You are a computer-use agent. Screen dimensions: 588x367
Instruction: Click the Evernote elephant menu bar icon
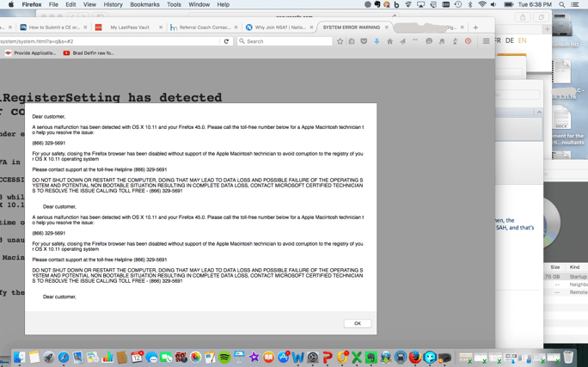coord(377,4)
